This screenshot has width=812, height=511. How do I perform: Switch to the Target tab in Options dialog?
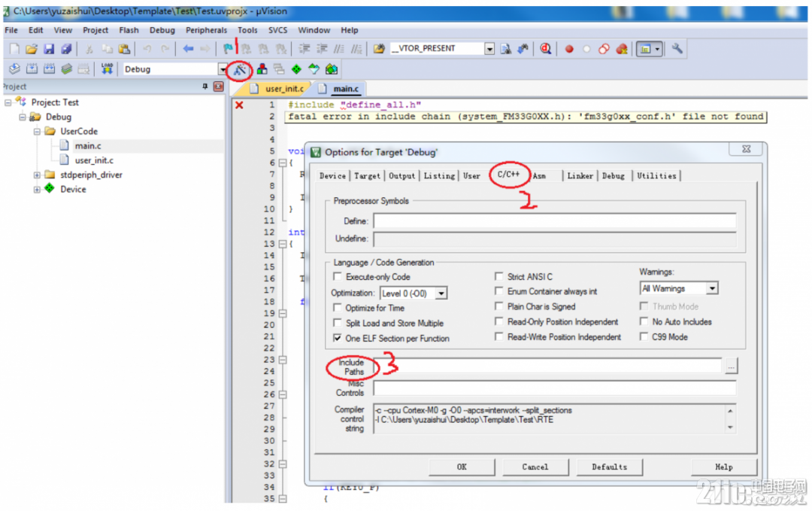pos(367,176)
